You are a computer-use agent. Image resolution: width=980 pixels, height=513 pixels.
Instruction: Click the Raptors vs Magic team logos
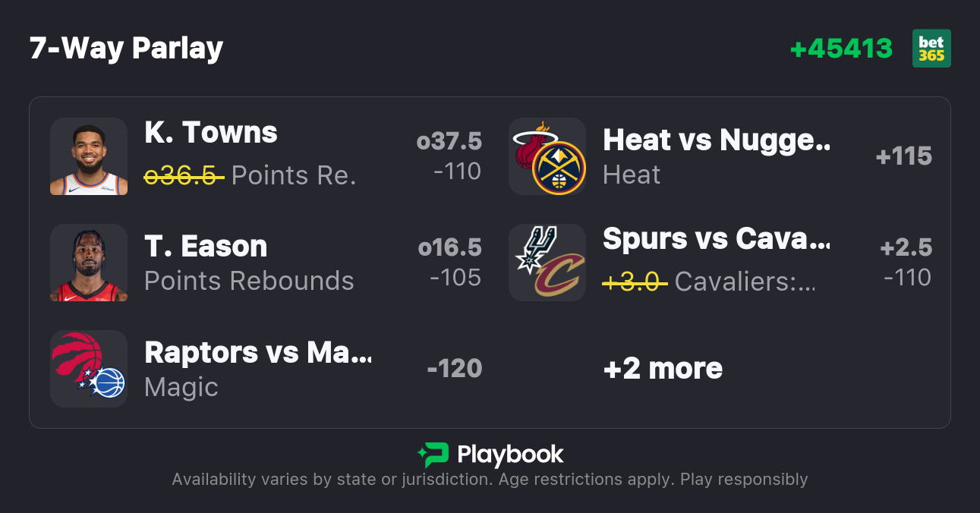point(89,369)
